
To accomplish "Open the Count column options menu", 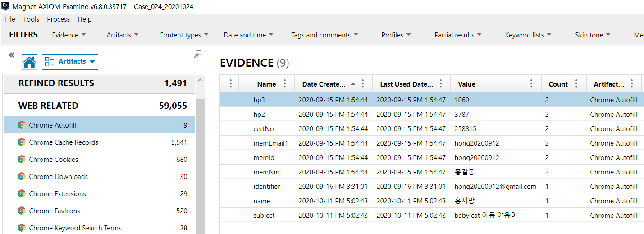I will (x=576, y=84).
